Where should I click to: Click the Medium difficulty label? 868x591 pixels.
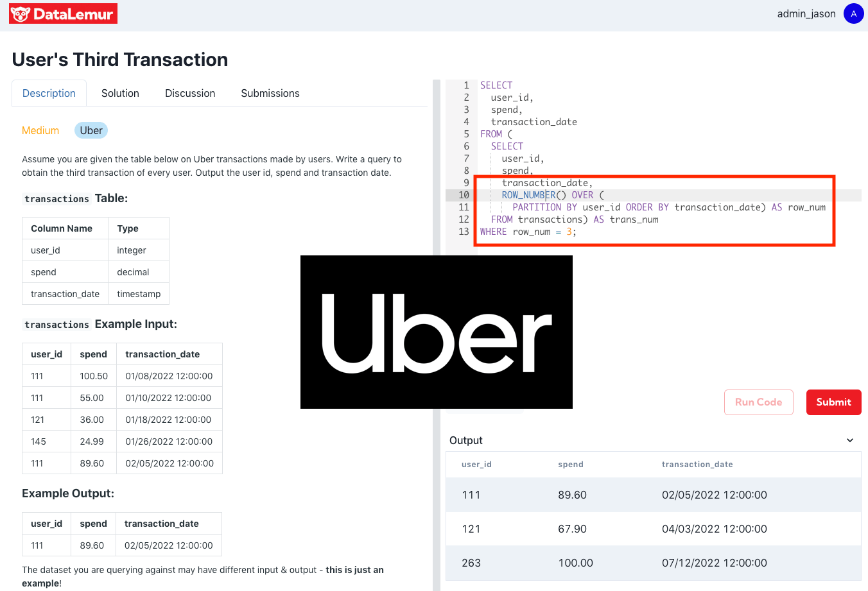point(40,130)
